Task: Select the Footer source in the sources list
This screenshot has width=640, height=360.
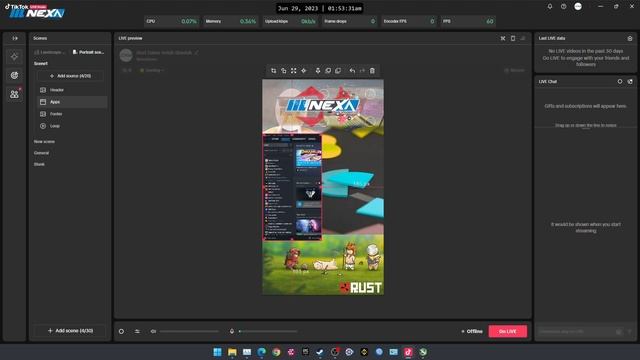Action: [72, 114]
